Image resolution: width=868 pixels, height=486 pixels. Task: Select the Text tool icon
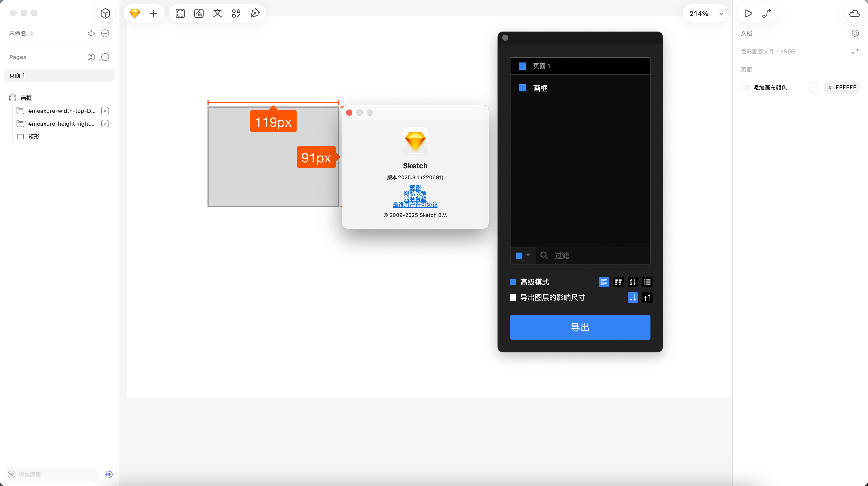217,13
